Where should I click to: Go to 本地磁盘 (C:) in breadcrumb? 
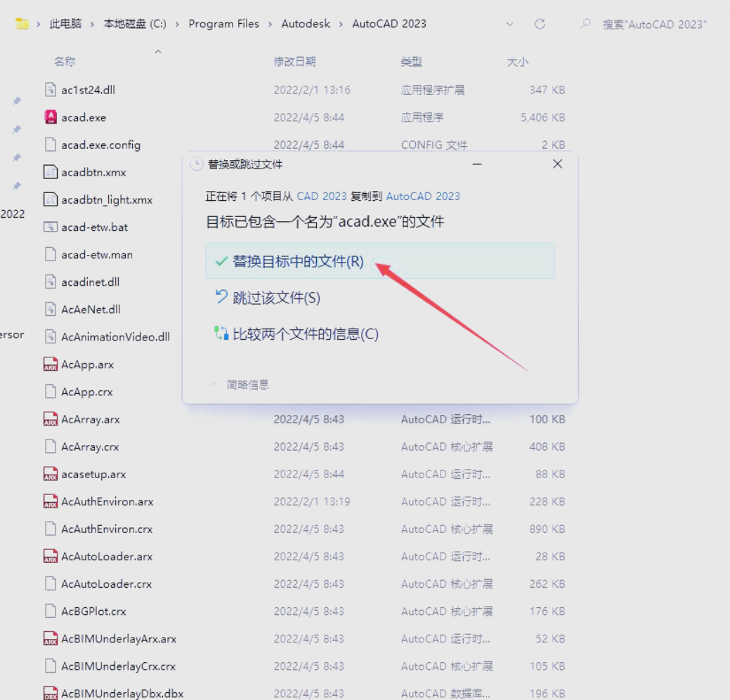[x=135, y=24]
